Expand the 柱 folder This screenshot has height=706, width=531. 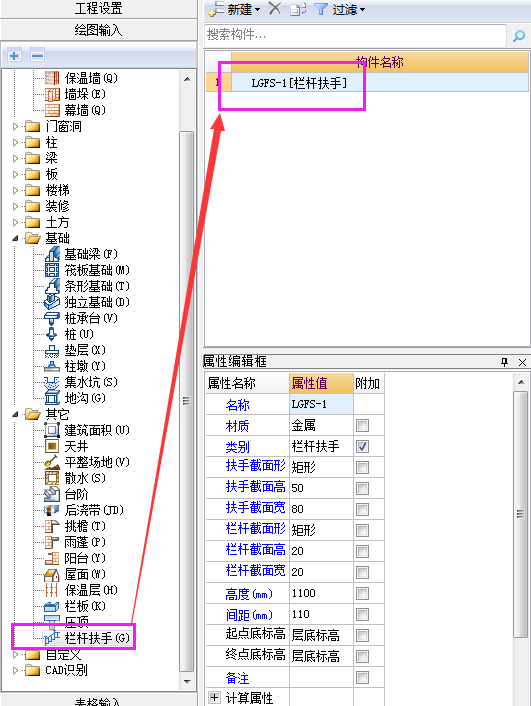point(15,142)
